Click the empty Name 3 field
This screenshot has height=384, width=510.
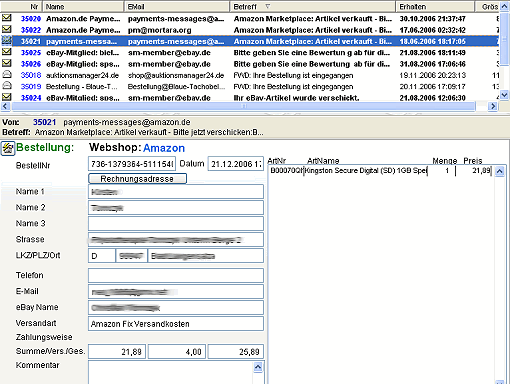(x=176, y=224)
